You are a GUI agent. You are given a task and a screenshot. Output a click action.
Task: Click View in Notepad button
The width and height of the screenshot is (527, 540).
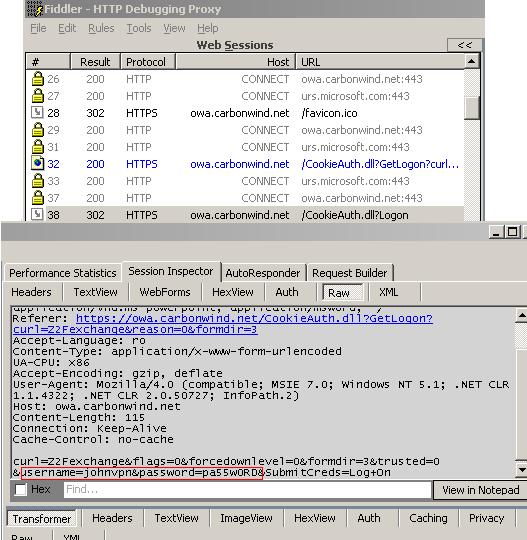click(x=480, y=490)
